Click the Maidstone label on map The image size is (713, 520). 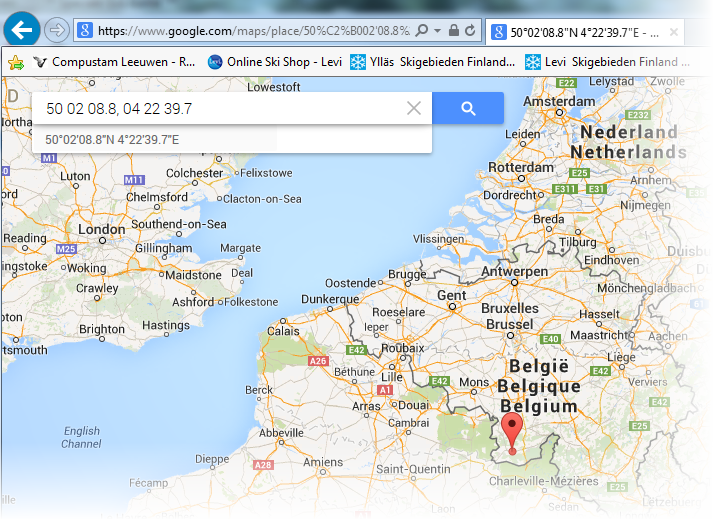193,275
